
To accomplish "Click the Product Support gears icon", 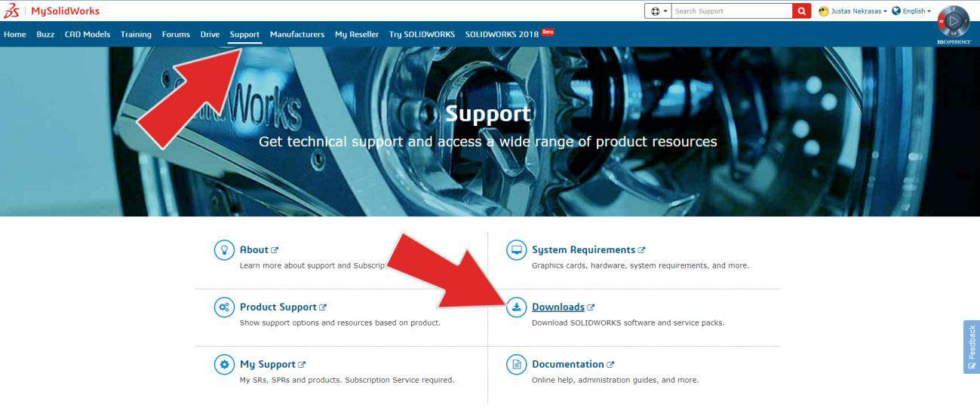I will (x=224, y=307).
